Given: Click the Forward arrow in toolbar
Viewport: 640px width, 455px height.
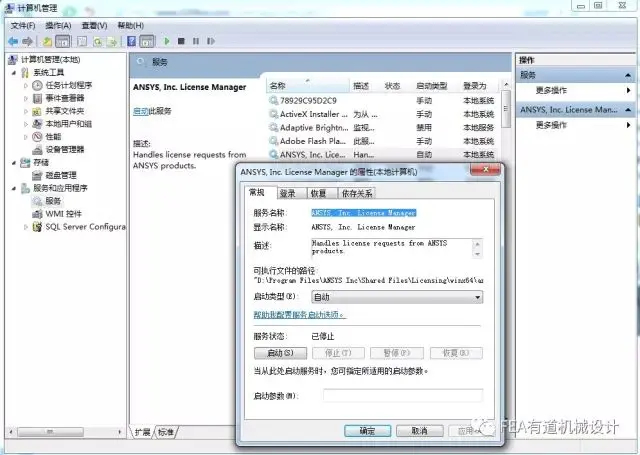Looking at the screenshot, I should (x=27, y=41).
